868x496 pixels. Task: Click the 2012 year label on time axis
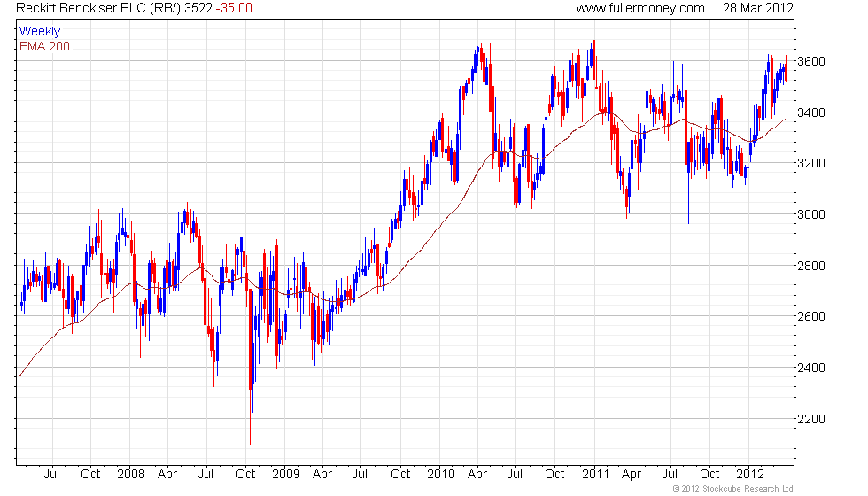pyautogui.click(x=750, y=475)
